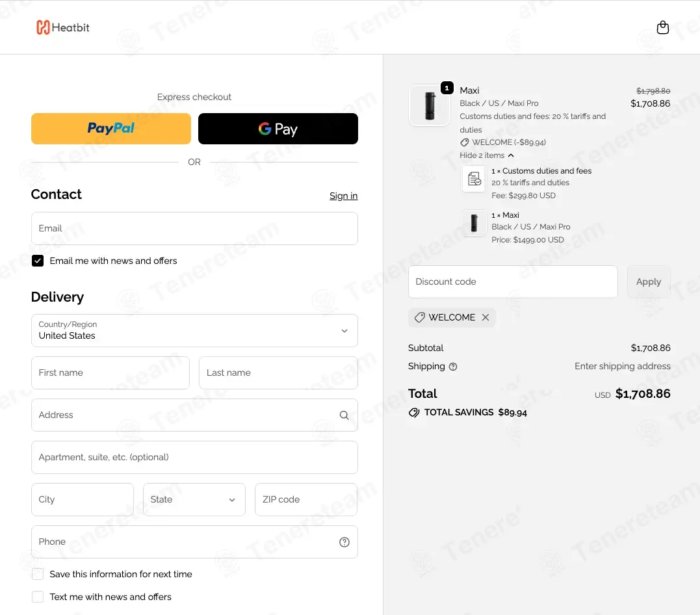Screen dimensions: 700x615
Task: Click the 'Enter shipping address' text
Action: coord(622,366)
